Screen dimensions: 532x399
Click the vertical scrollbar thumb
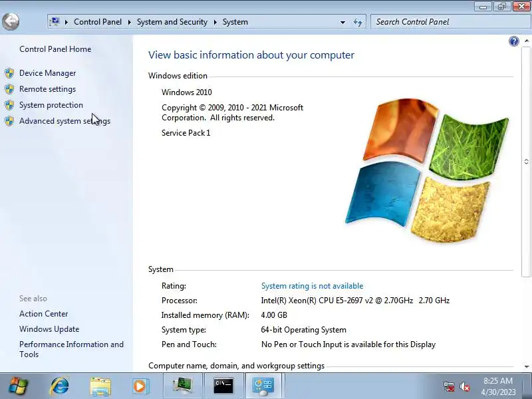(x=527, y=162)
